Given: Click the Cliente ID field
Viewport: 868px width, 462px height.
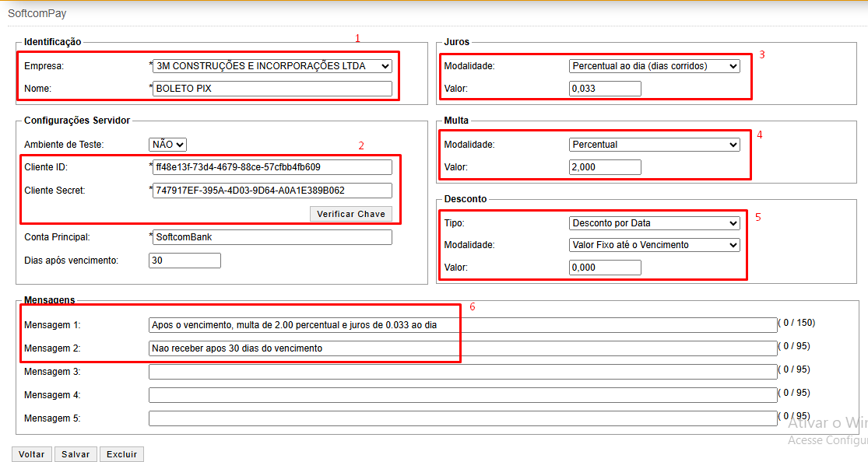Looking at the screenshot, I should coord(272,167).
